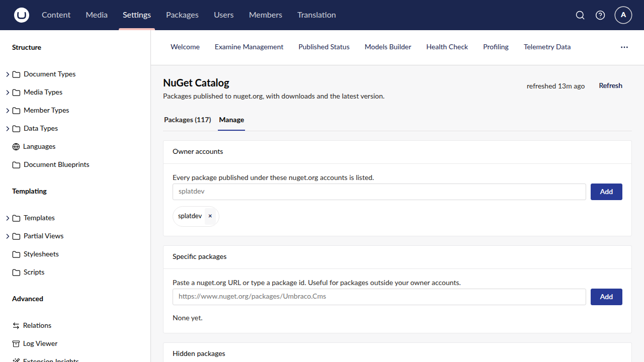Open the search magnifier icon
The width and height of the screenshot is (644, 362).
(580, 15)
